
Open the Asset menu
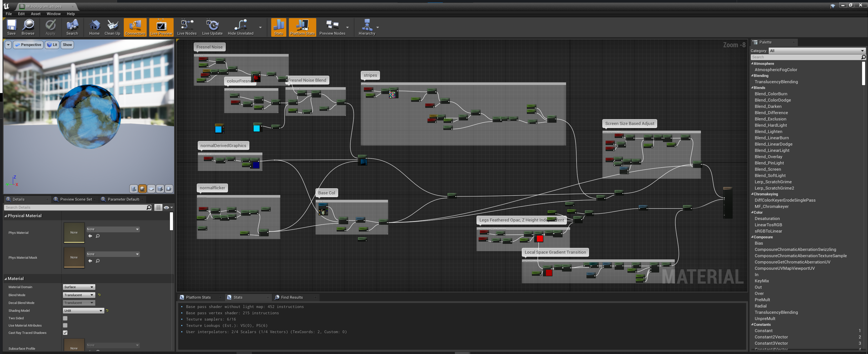35,14
